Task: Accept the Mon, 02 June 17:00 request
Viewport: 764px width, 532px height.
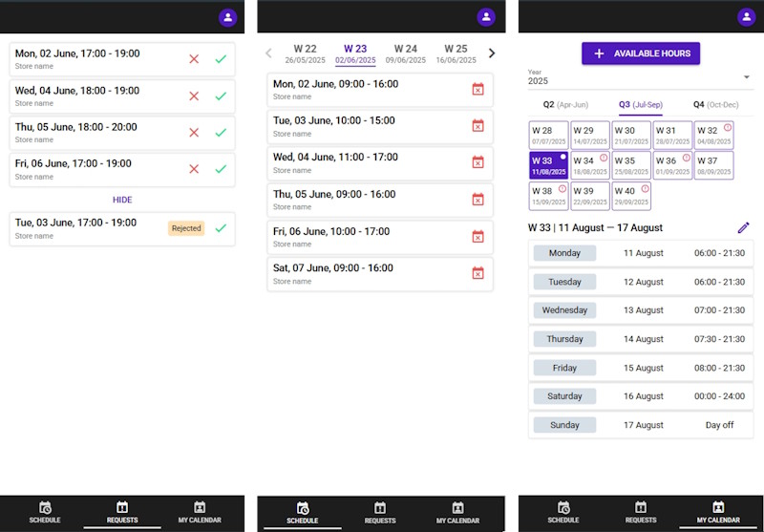Action: click(x=221, y=59)
